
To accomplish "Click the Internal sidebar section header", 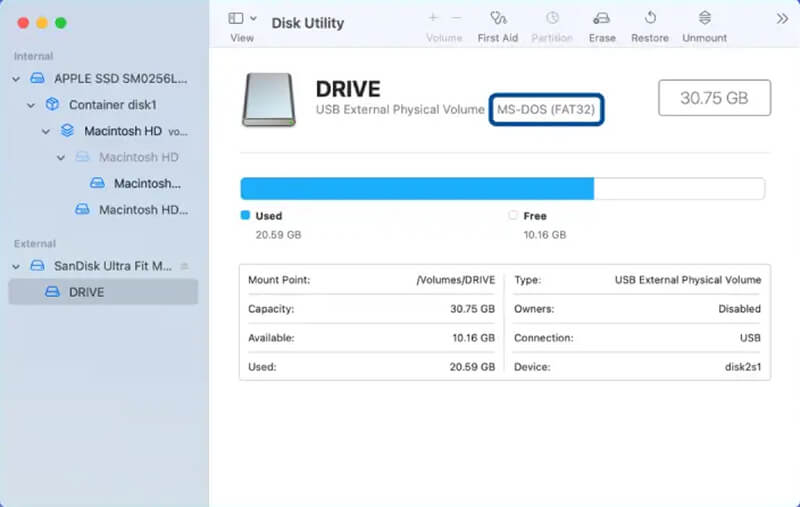I will [x=33, y=56].
